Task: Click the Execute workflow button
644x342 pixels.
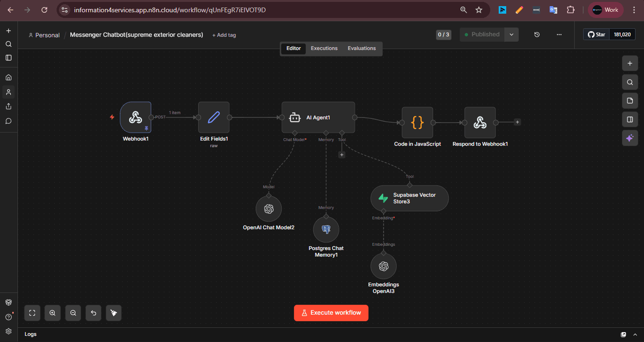Action: point(331,313)
